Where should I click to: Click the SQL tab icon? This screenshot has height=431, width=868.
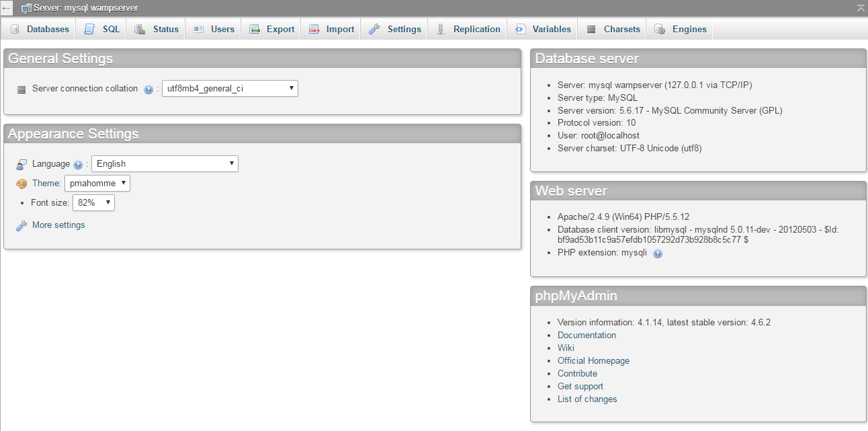coord(89,29)
